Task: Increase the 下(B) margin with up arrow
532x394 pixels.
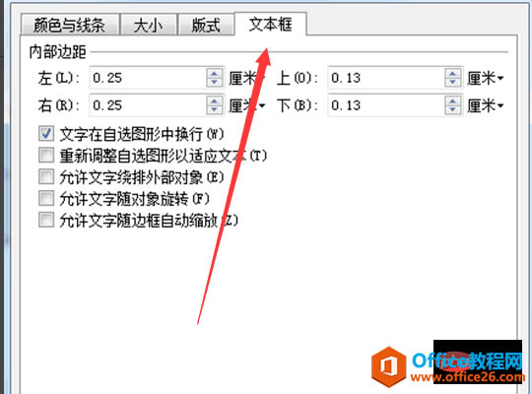Action: 452,100
